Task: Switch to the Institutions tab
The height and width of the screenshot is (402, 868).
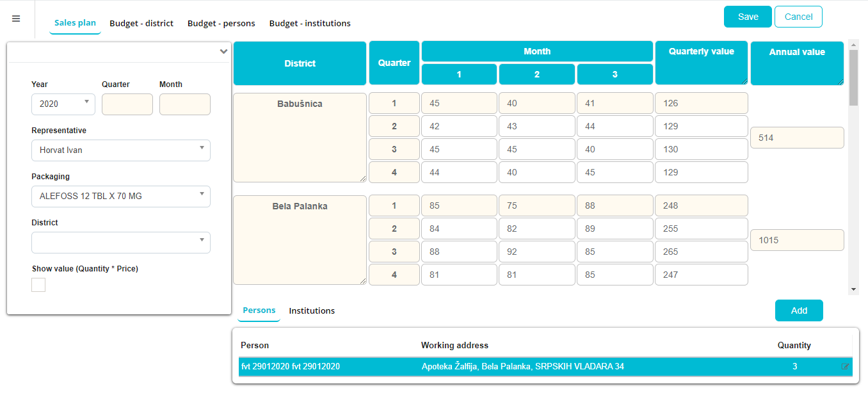Action: tap(312, 310)
